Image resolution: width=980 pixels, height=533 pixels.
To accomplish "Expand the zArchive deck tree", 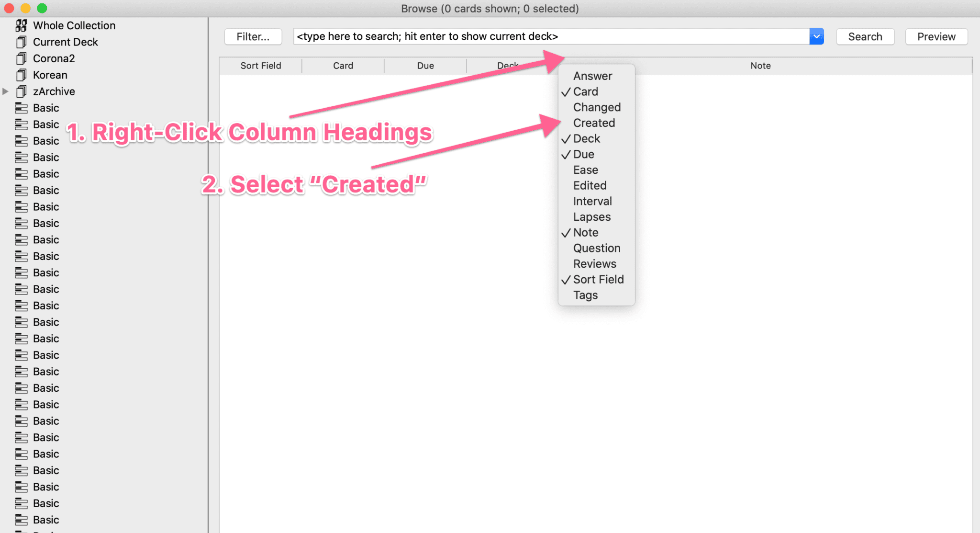I will [x=6, y=91].
